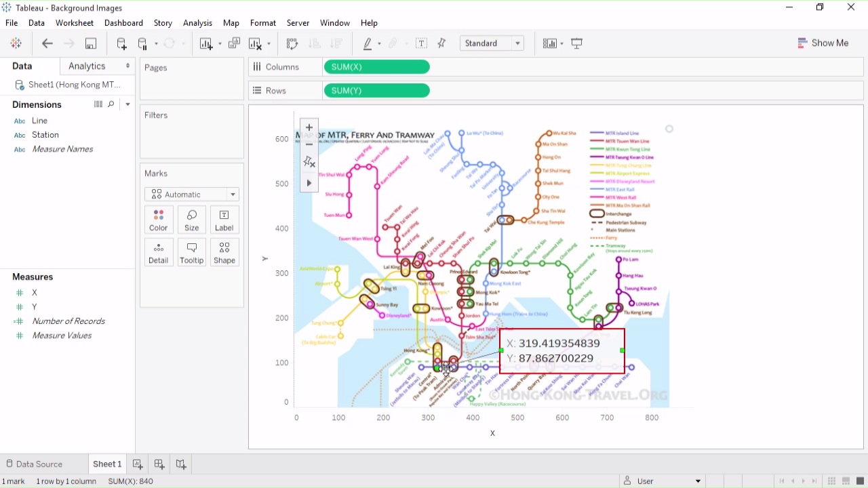This screenshot has height=488, width=868.
Task: Select the SUM(X) pill on Columns
Action: (x=376, y=67)
